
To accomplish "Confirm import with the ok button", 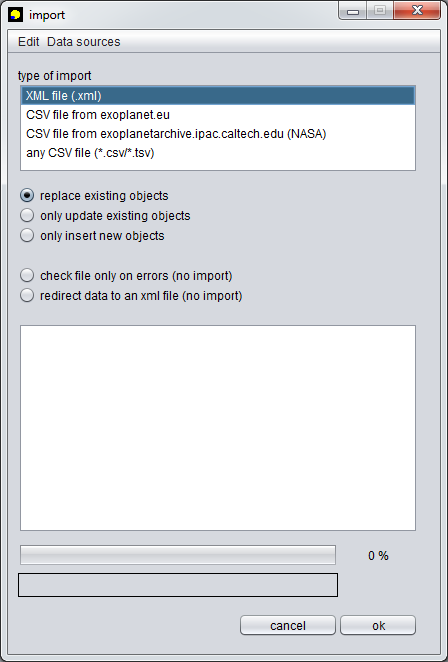I will [x=378, y=625].
